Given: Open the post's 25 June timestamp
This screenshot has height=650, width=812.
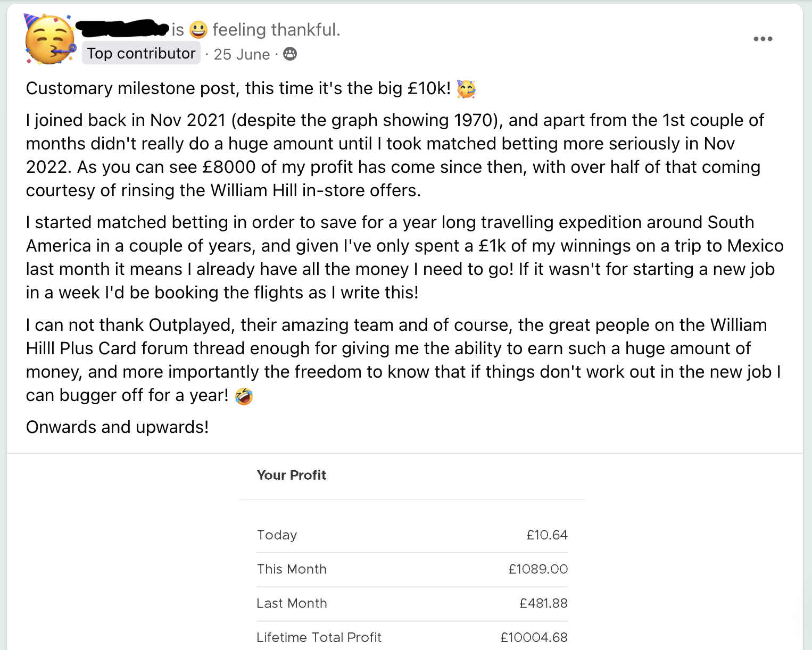Looking at the screenshot, I should pyautogui.click(x=242, y=54).
